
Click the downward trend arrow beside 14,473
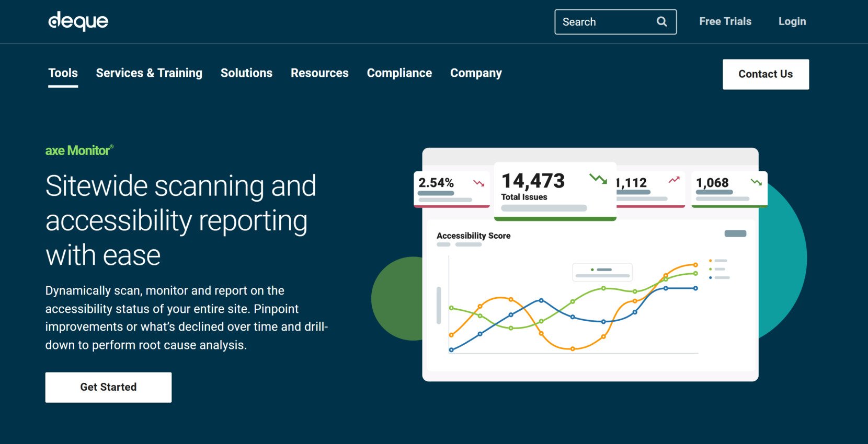click(598, 179)
